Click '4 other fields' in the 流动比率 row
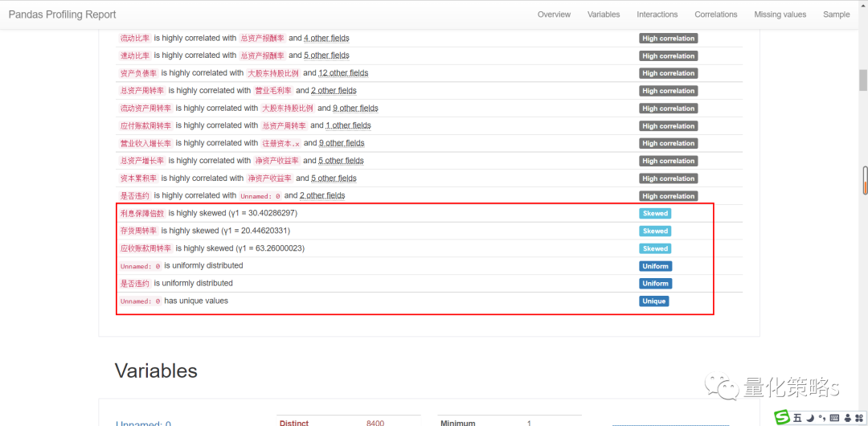The height and width of the screenshot is (426, 868). tap(326, 39)
